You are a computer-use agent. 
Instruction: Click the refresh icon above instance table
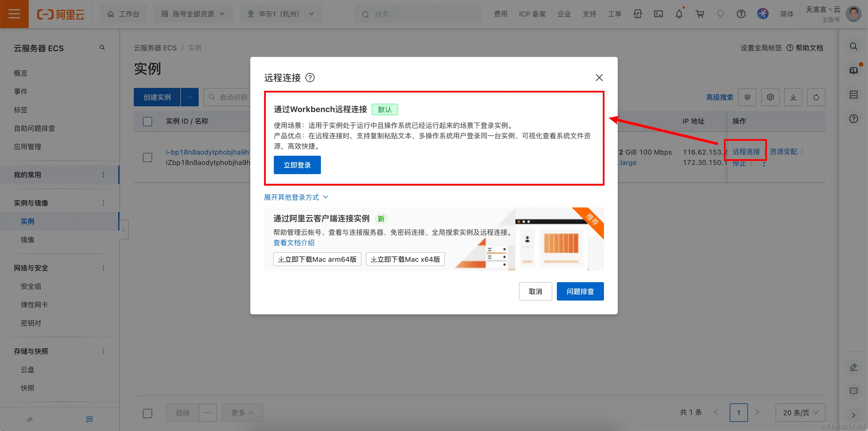point(816,97)
